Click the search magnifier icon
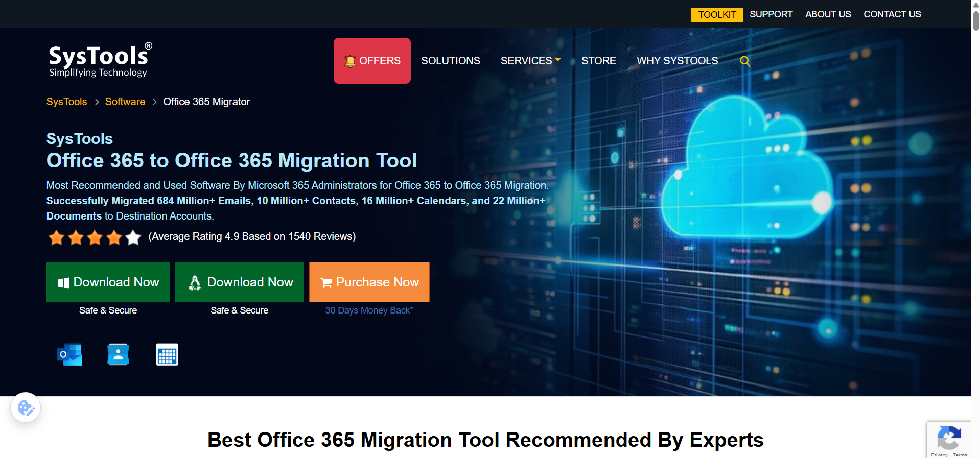This screenshot has width=980, height=458. (744, 61)
